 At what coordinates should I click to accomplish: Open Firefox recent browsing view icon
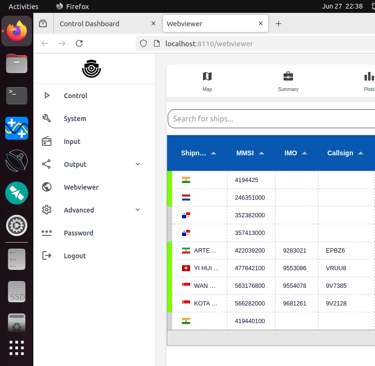click(43, 24)
